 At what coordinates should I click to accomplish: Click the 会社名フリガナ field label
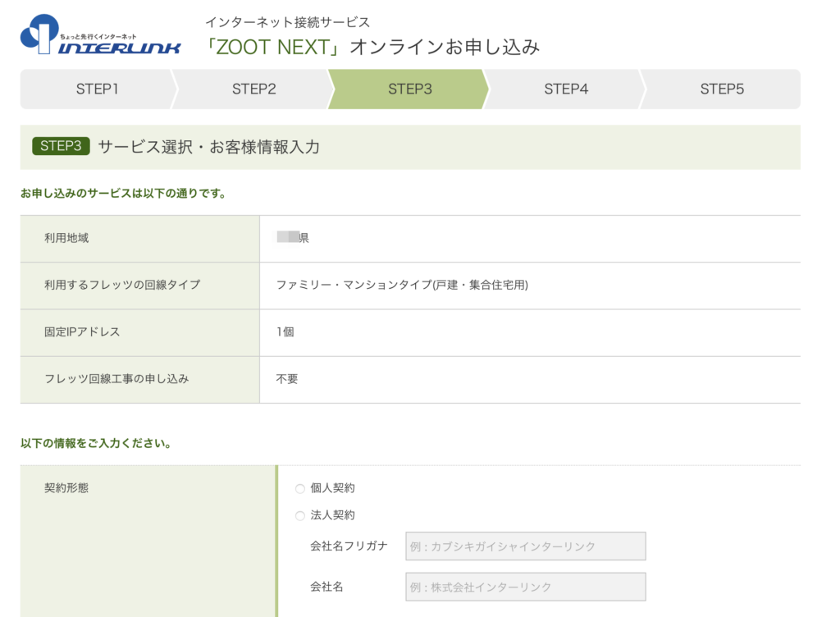click(x=349, y=546)
